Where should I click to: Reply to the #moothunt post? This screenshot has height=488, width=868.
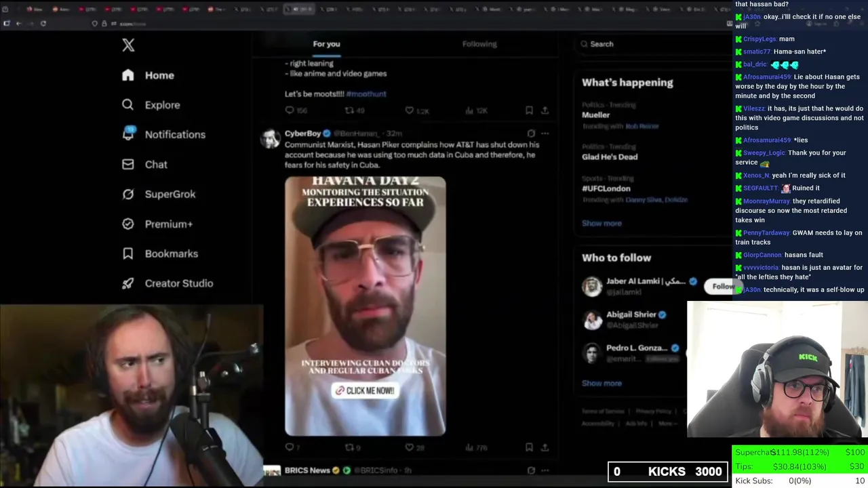pyautogui.click(x=290, y=110)
